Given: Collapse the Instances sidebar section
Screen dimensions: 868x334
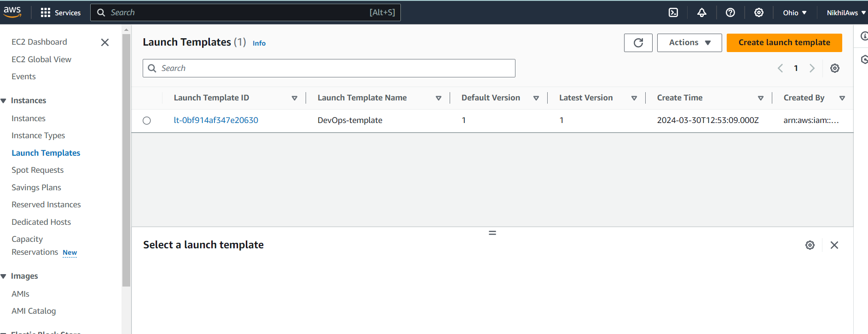Looking at the screenshot, I should 4,100.
